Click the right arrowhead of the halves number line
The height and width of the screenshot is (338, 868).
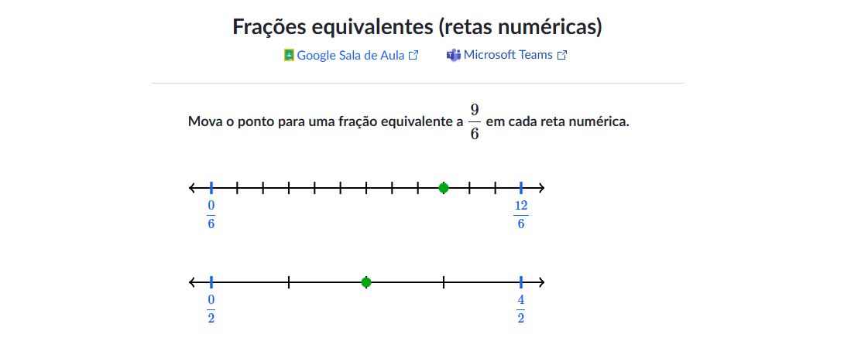[540, 282]
